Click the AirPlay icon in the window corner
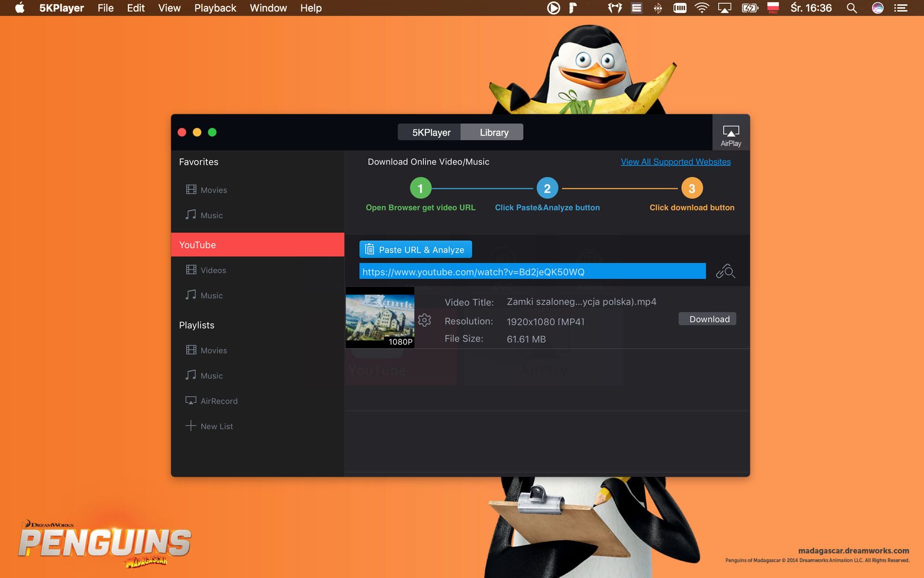The height and width of the screenshot is (578, 924). pyautogui.click(x=731, y=132)
